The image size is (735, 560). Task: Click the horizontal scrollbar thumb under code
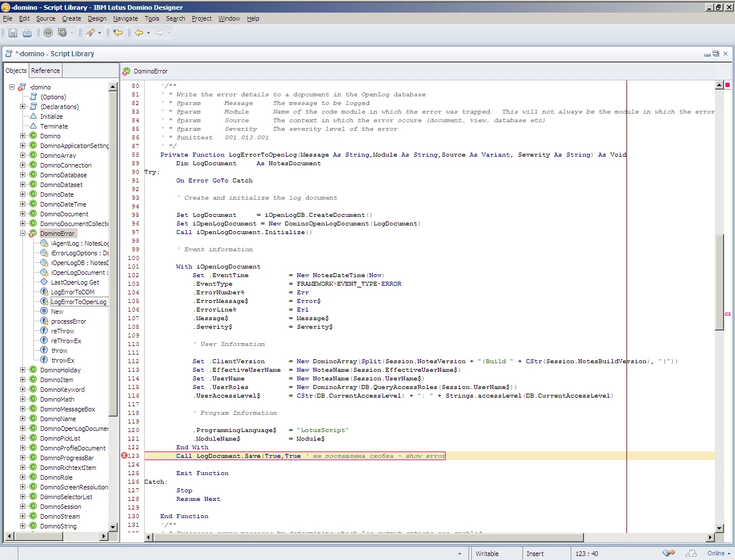tap(367, 538)
